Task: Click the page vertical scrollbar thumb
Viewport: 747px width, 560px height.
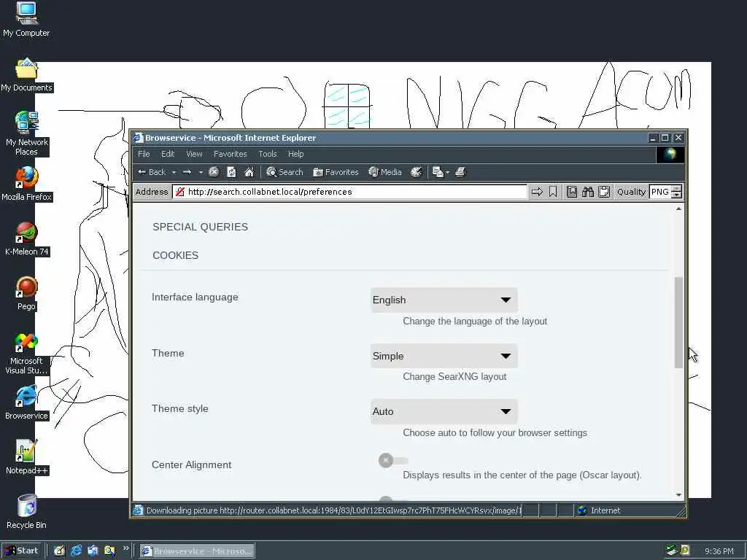Action: click(679, 322)
